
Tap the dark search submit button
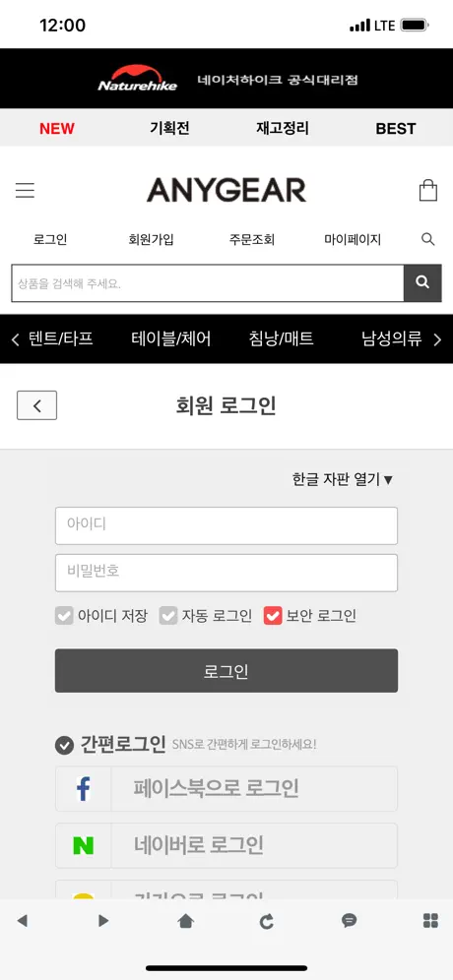[422, 283]
